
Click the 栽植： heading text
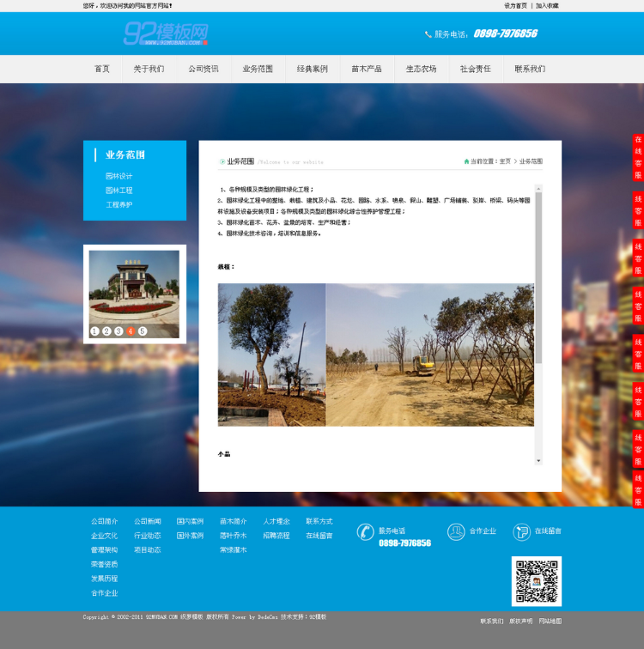pos(226,267)
